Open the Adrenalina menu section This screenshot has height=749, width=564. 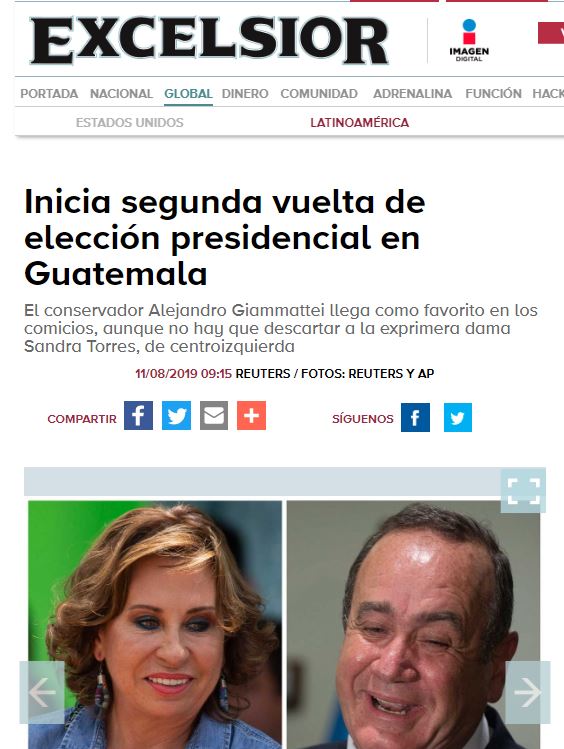[413, 94]
